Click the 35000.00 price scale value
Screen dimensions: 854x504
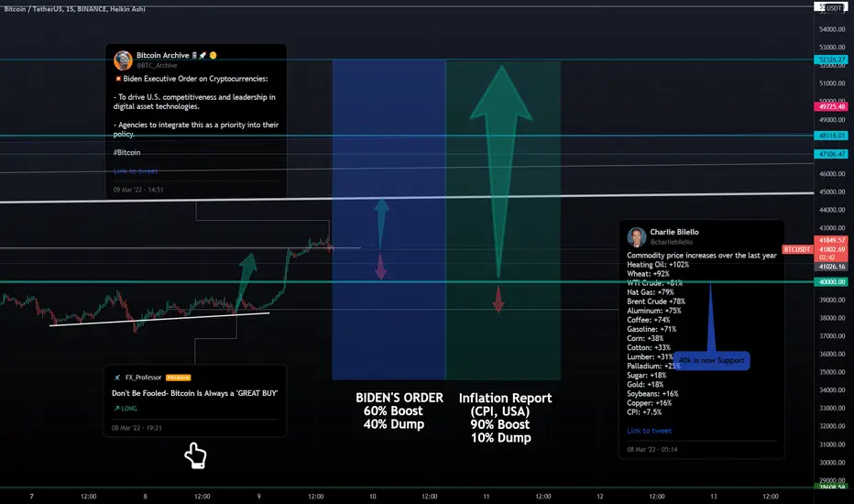(x=832, y=372)
